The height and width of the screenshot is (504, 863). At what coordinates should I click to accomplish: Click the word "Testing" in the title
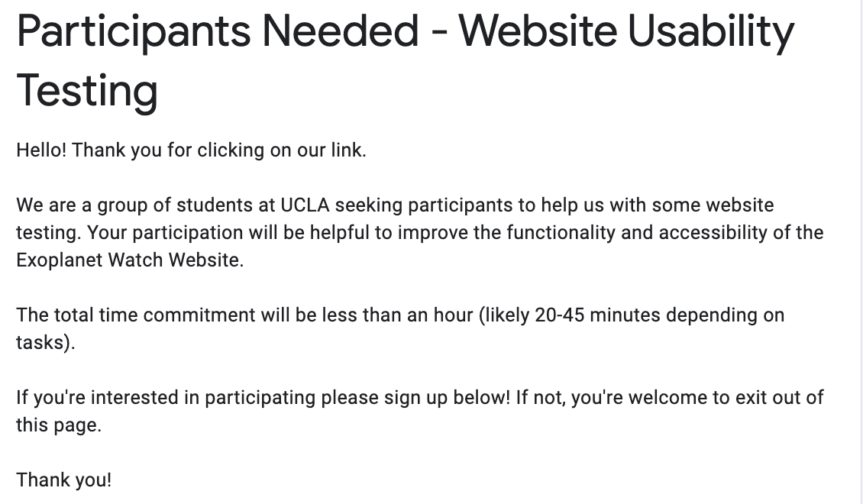coord(87,89)
